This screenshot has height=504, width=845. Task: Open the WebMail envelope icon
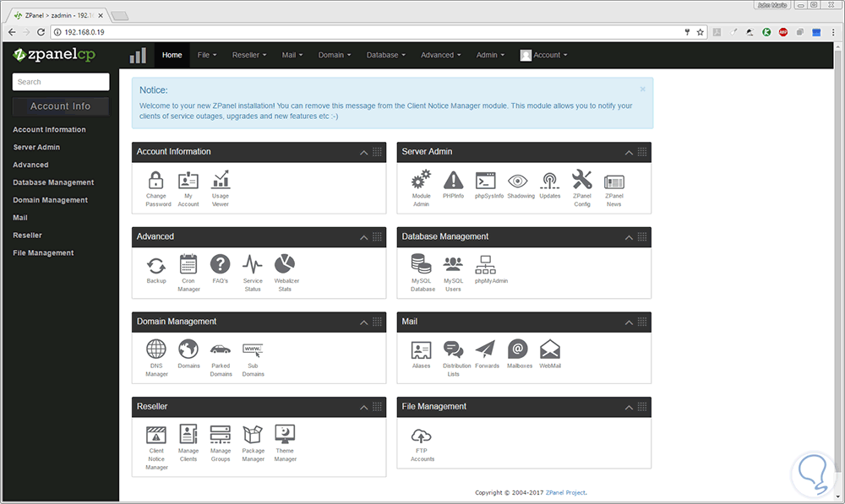[x=550, y=350]
